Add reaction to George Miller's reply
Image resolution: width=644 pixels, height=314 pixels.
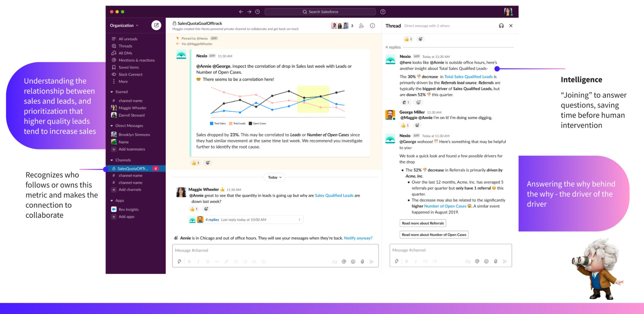coord(417,125)
